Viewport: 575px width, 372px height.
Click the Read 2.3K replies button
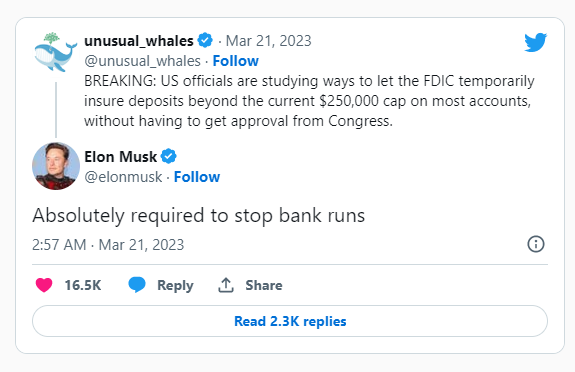pos(290,321)
